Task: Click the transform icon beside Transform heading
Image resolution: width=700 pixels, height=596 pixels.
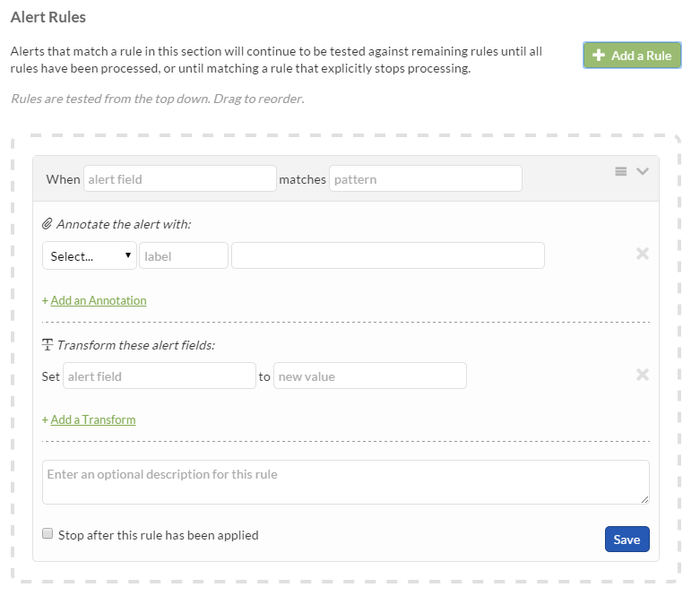Action: pyautogui.click(x=48, y=345)
